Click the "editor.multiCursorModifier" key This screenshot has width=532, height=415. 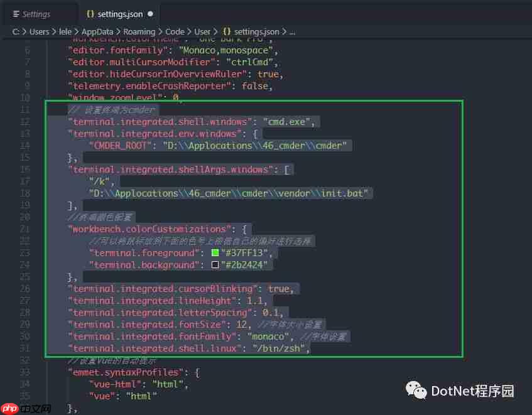pos(142,62)
